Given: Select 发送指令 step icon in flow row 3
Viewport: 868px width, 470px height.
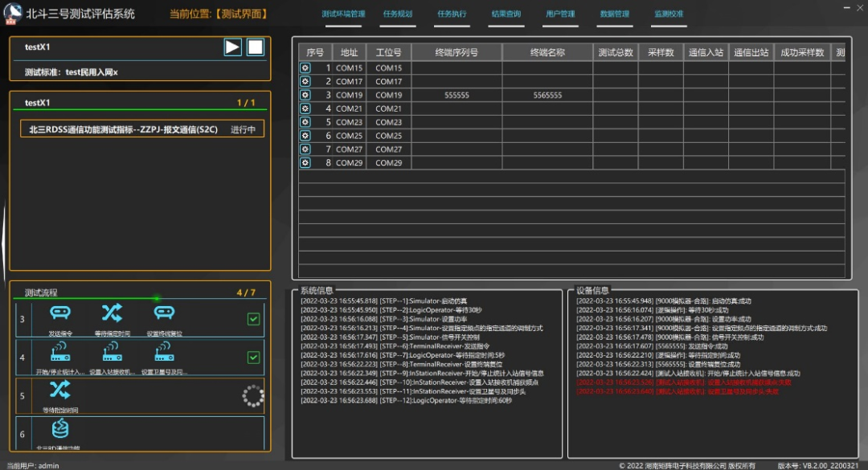Looking at the screenshot, I should click(60, 313).
